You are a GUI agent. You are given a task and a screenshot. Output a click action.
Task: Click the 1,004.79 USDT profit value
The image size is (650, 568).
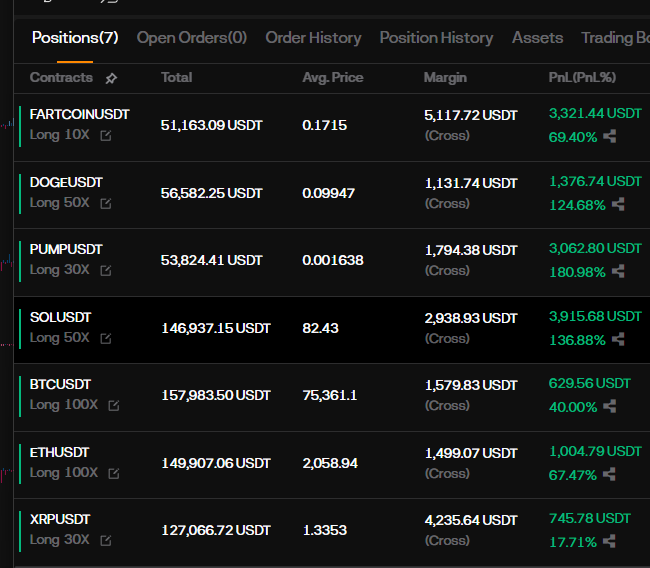[x=595, y=451]
